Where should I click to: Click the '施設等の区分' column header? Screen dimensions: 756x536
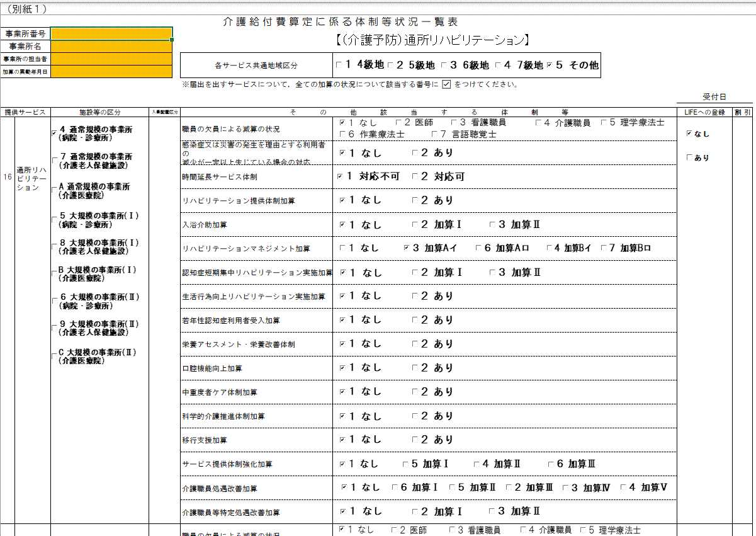[x=99, y=112]
